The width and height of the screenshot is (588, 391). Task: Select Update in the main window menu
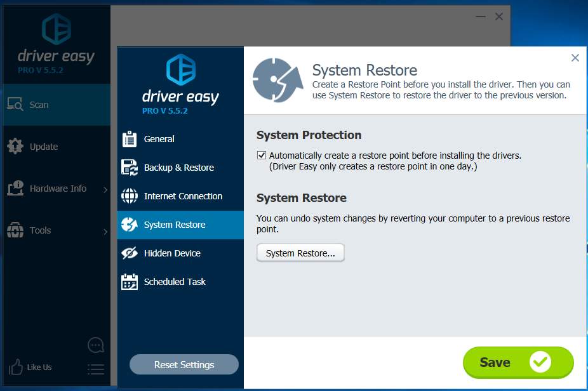click(57, 147)
